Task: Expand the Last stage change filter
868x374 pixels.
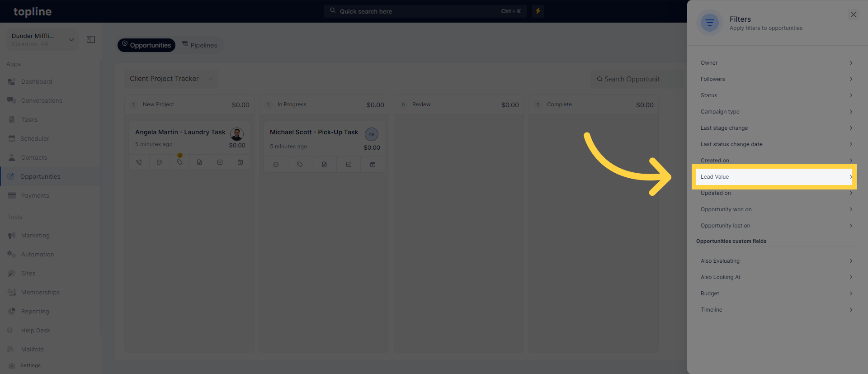Action: [776, 128]
